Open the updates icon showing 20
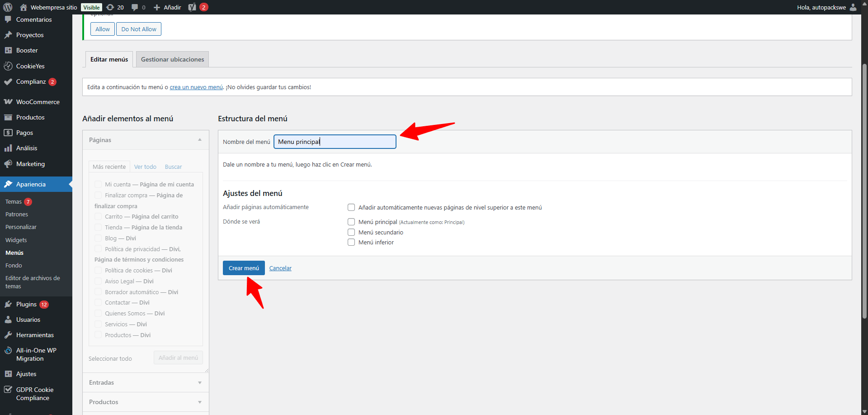 (110, 7)
